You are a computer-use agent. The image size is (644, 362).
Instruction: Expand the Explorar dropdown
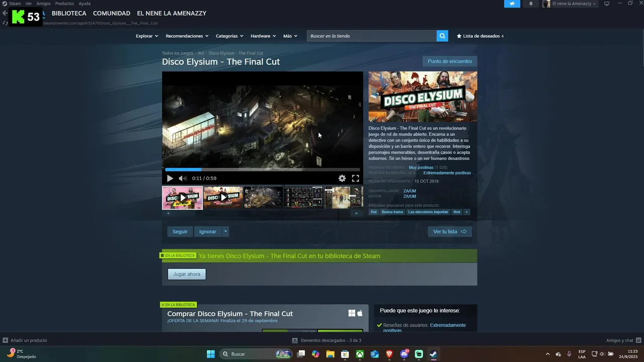[x=146, y=36]
